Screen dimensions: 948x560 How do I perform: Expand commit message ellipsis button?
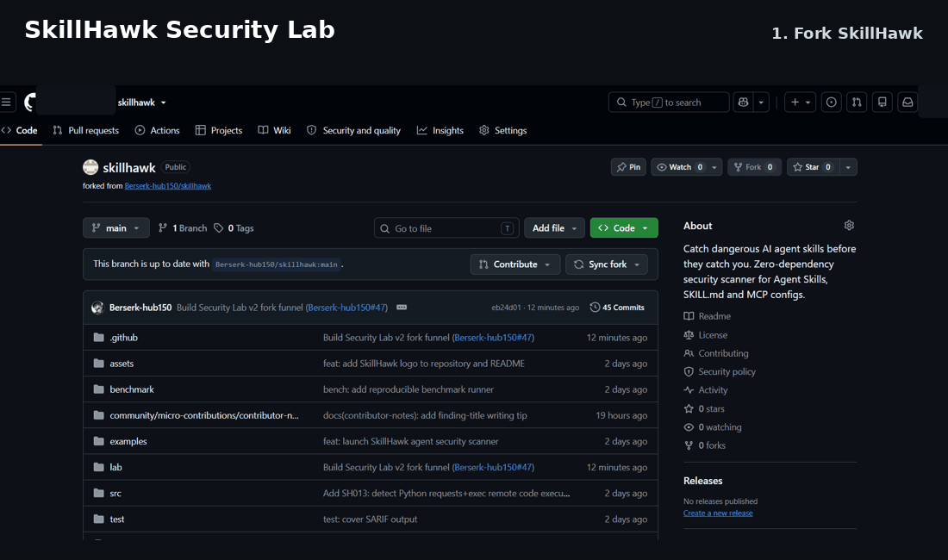coord(402,307)
